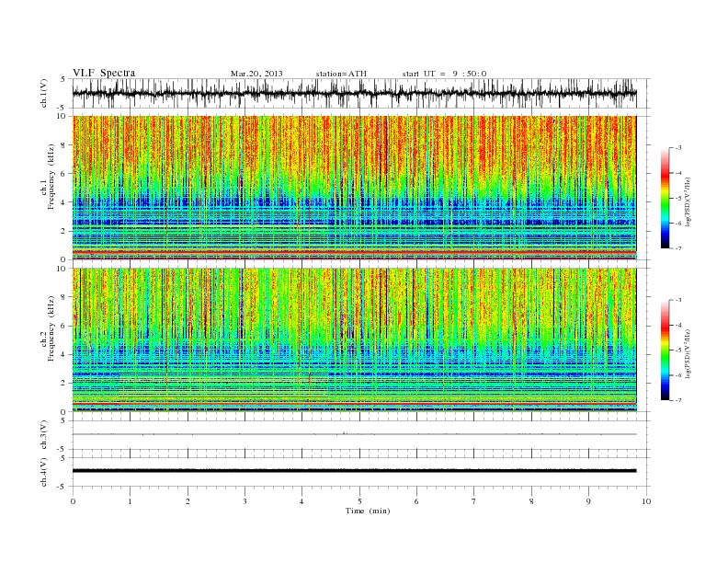Viewport: 728px width, 563px height.
Task: Click the "0" tick on the time axis
Action: [x=73, y=501]
